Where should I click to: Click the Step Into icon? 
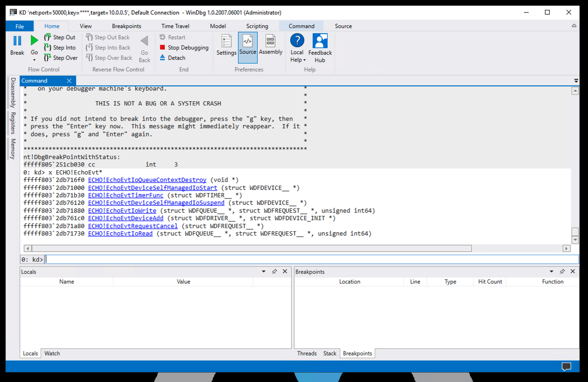[x=48, y=48]
